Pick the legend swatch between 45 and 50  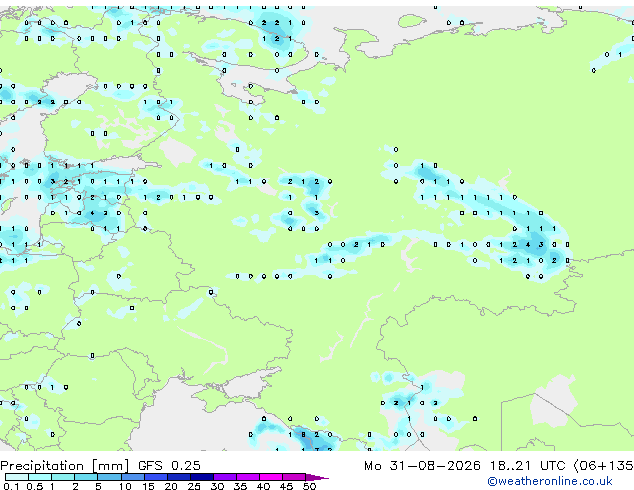click(x=294, y=477)
